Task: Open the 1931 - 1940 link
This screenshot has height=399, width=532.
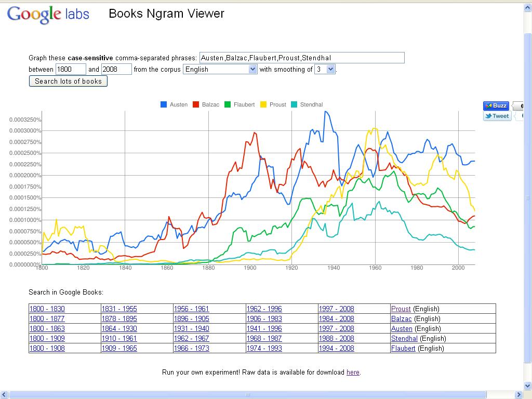Action: click(x=191, y=328)
